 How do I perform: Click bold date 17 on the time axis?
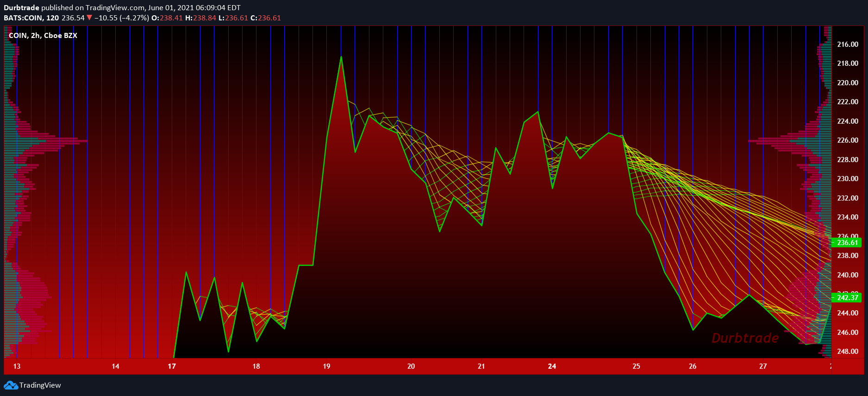172,366
